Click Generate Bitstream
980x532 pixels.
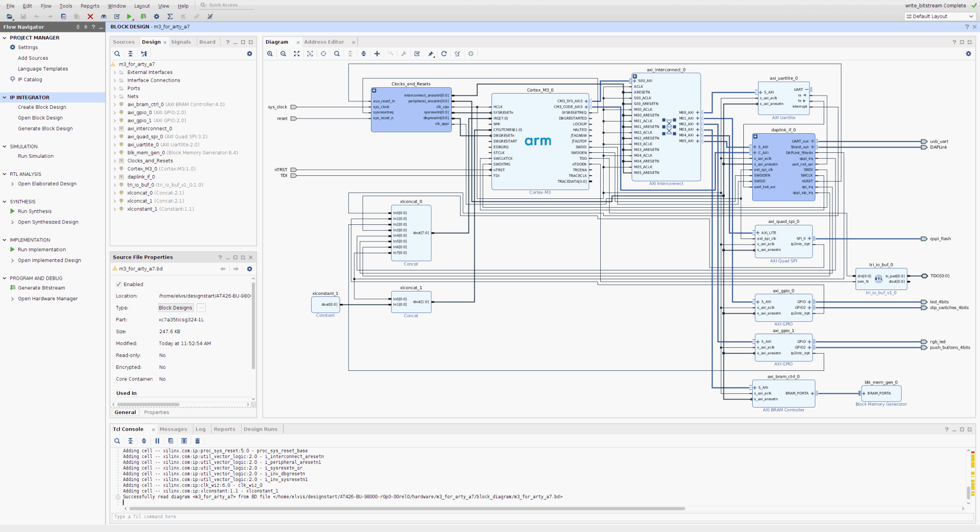point(41,288)
